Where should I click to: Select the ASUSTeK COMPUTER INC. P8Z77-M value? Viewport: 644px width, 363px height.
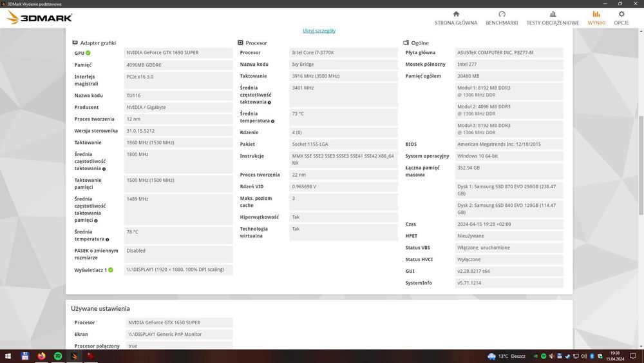(x=509, y=53)
